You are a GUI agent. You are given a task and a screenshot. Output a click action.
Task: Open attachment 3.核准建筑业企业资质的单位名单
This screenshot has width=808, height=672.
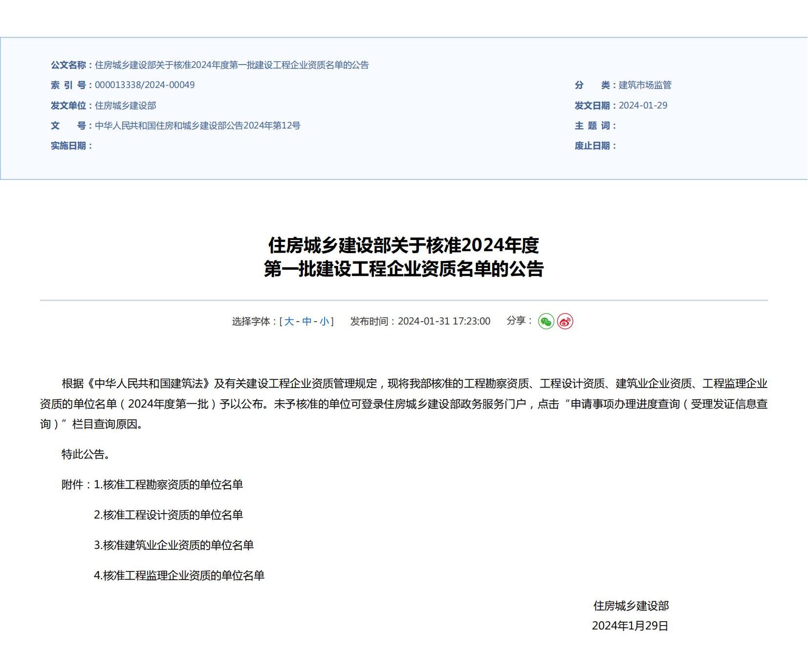click(174, 545)
